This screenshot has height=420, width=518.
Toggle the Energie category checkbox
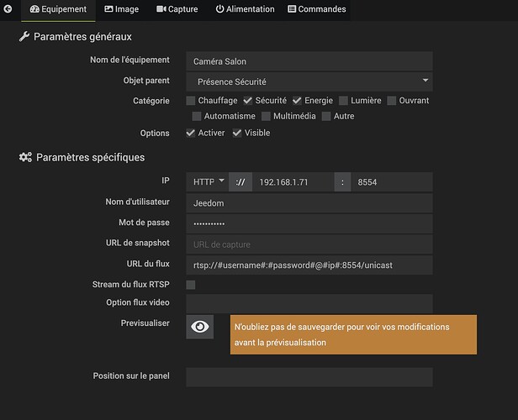[297, 101]
